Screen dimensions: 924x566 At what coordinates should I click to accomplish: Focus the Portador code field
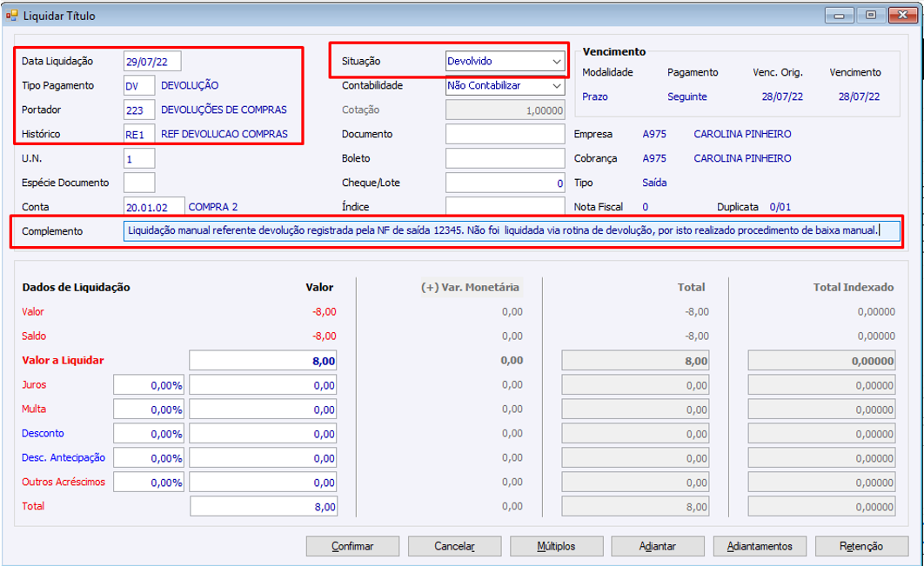pyautogui.click(x=139, y=110)
